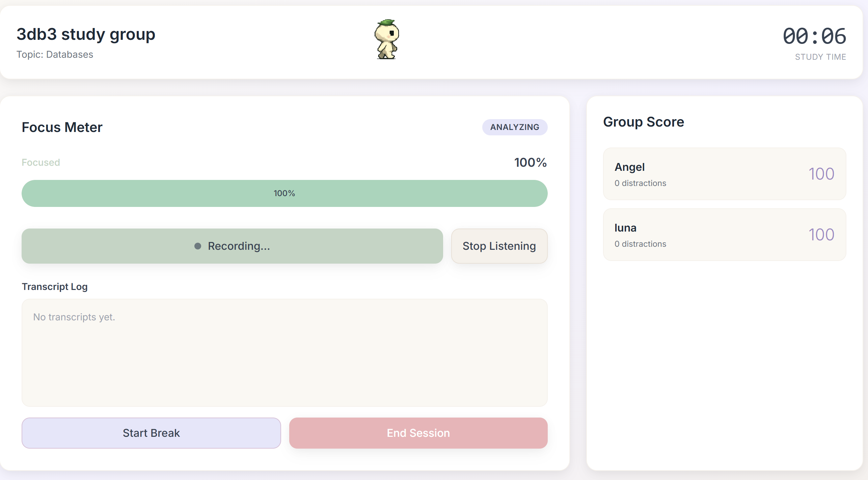Open Angel's score card
Screen dimensions: 868x480
coord(724,174)
